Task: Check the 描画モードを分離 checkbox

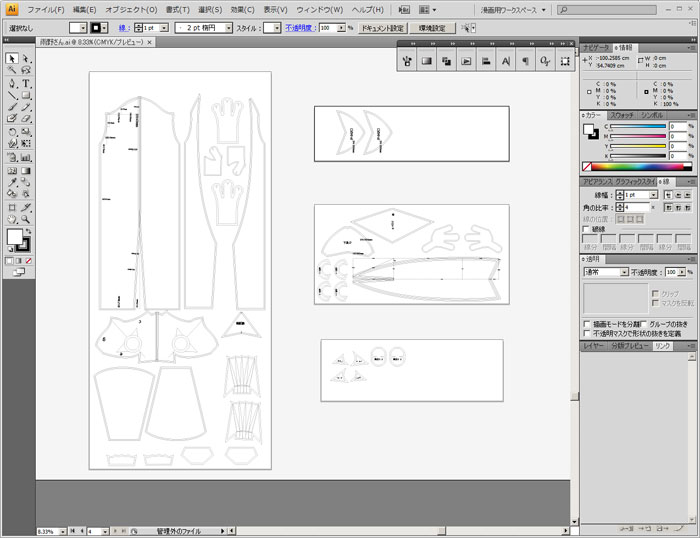Action: point(587,325)
